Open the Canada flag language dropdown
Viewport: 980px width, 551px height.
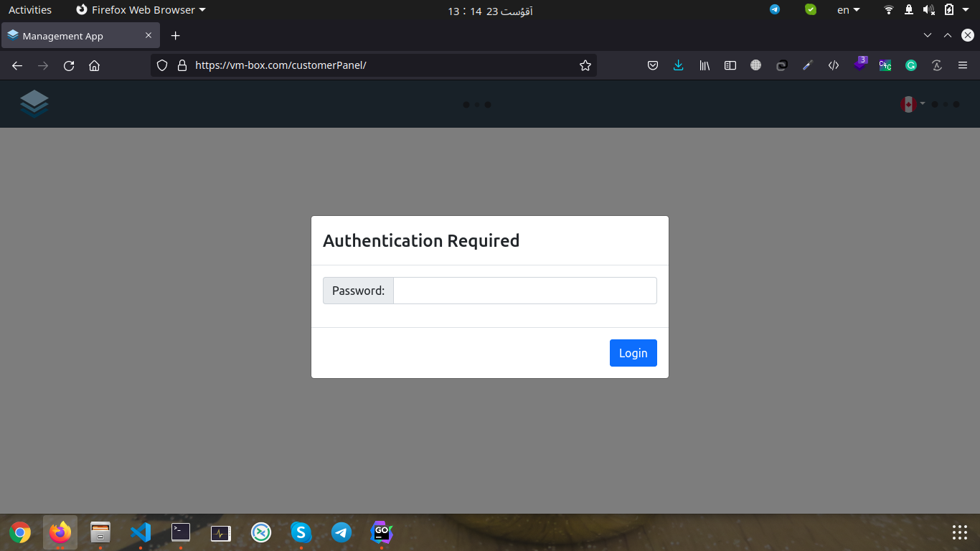click(x=912, y=105)
